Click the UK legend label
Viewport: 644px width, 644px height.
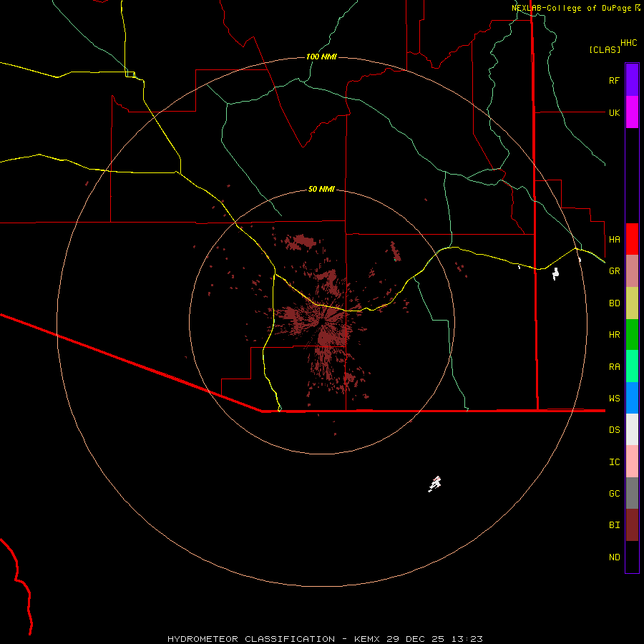pyautogui.click(x=614, y=113)
